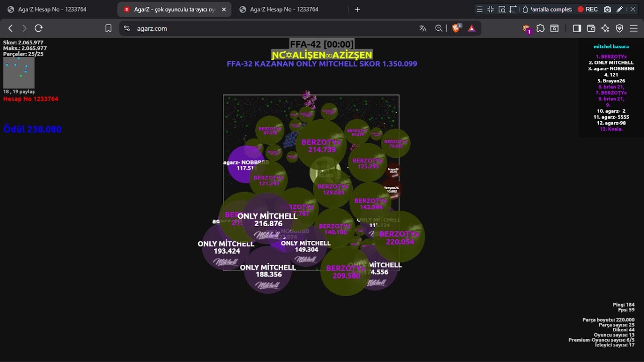The width and height of the screenshot is (644, 362).
Task: Click the Oyuncu sayısı: 13 stat
Action: (x=614, y=335)
